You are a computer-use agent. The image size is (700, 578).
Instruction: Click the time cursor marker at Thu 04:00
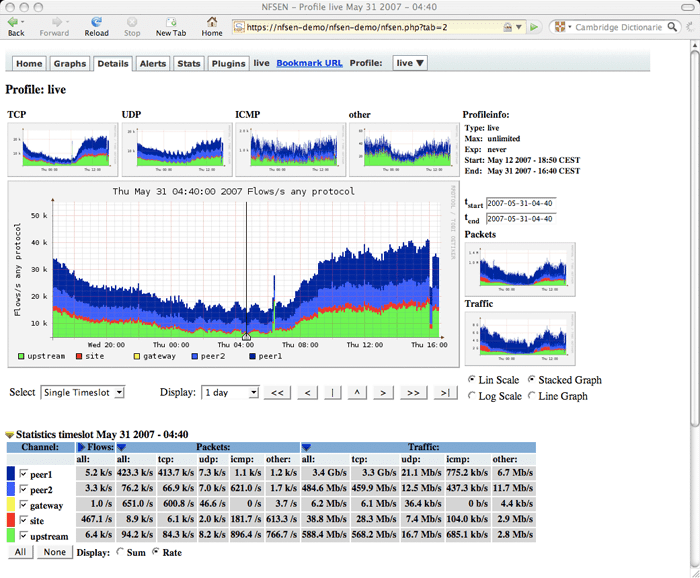click(246, 336)
